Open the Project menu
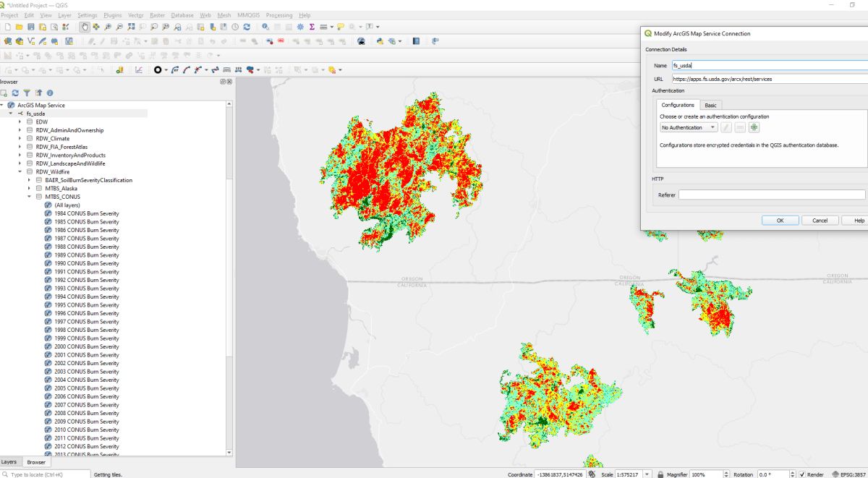 coord(9,14)
